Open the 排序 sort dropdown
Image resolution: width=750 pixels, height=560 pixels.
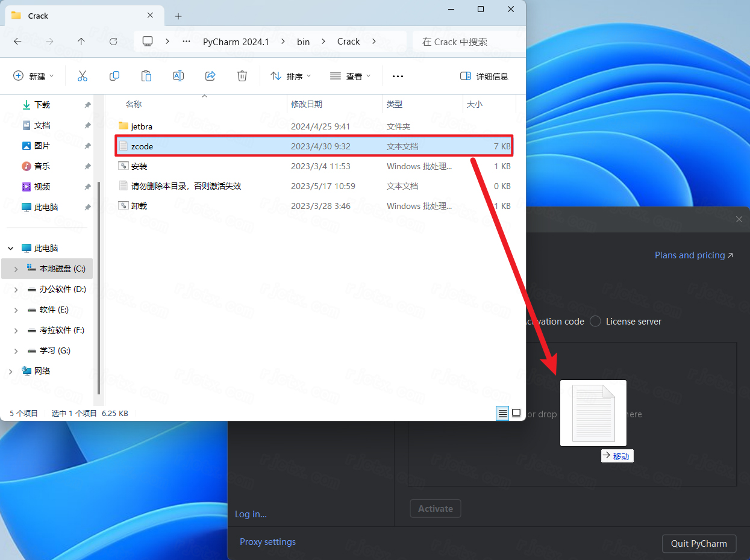pyautogui.click(x=290, y=76)
